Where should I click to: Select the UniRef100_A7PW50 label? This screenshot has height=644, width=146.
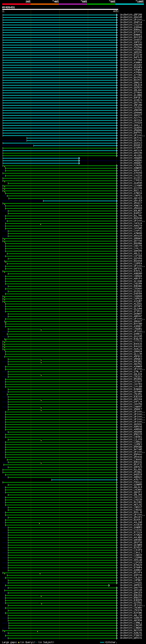(x=131, y=70)
